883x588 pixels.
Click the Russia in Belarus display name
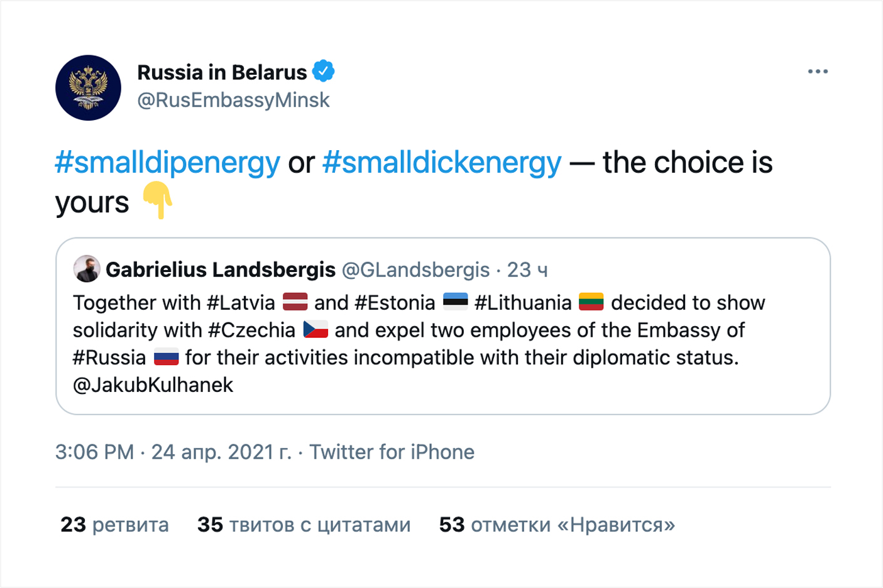[222, 72]
